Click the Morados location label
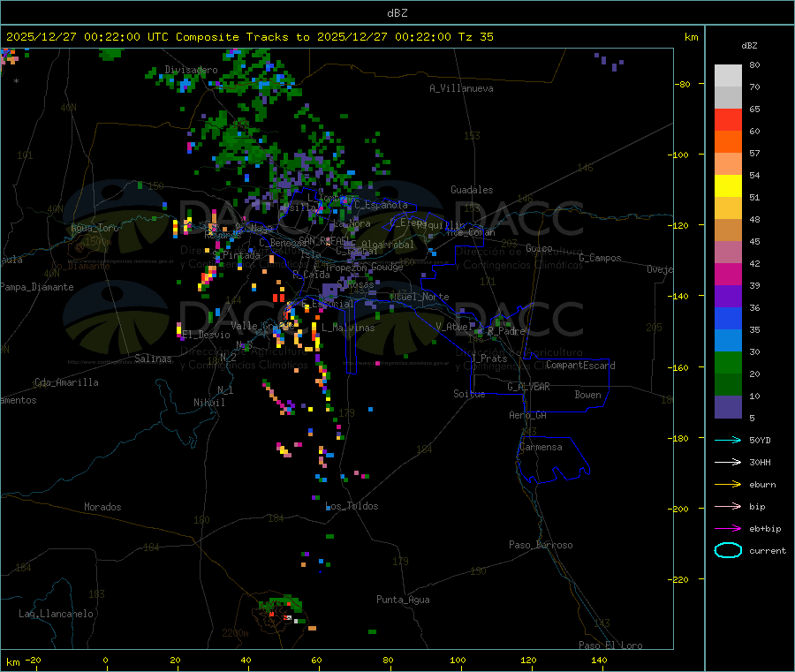This screenshot has width=795, height=672. pyautogui.click(x=102, y=507)
